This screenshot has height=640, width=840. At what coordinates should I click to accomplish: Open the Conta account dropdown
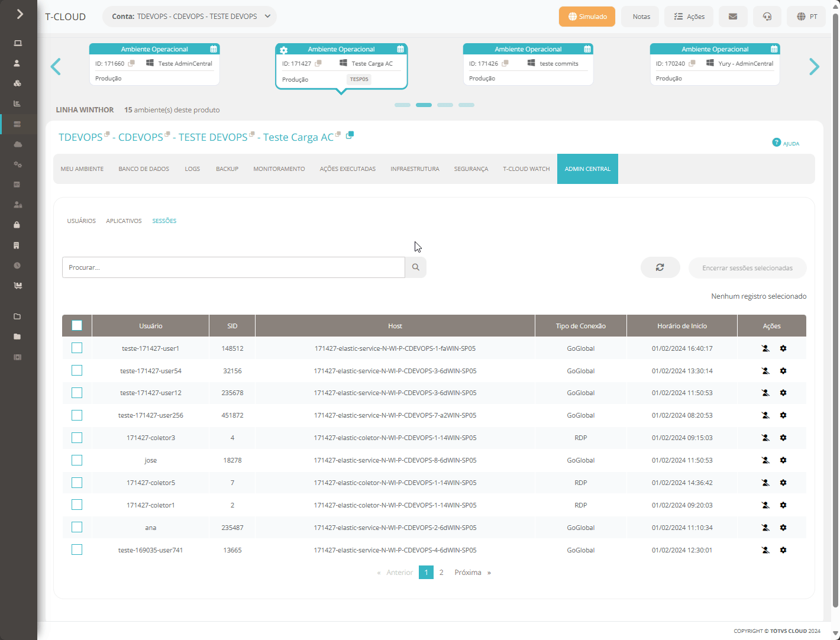[x=189, y=17]
